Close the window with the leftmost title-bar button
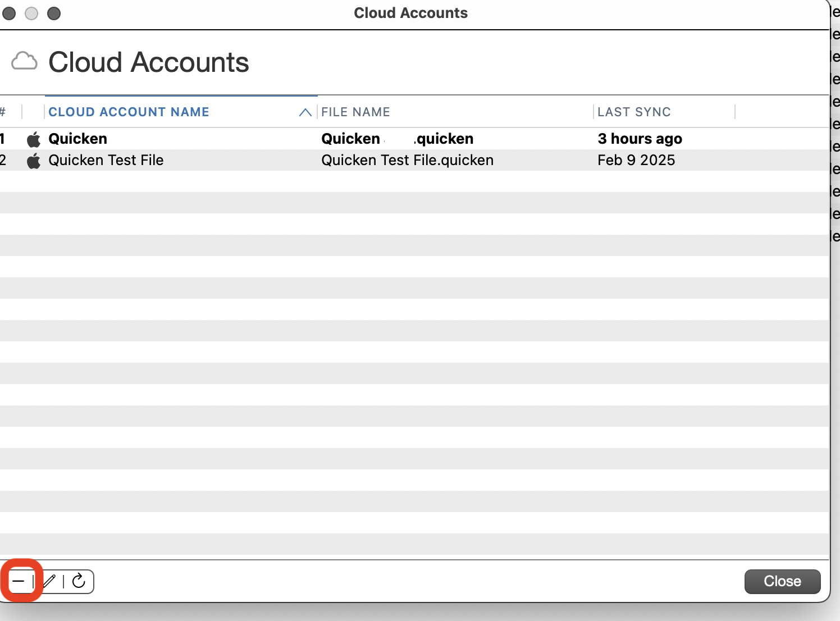The height and width of the screenshot is (621, 840). coord(9,13)
